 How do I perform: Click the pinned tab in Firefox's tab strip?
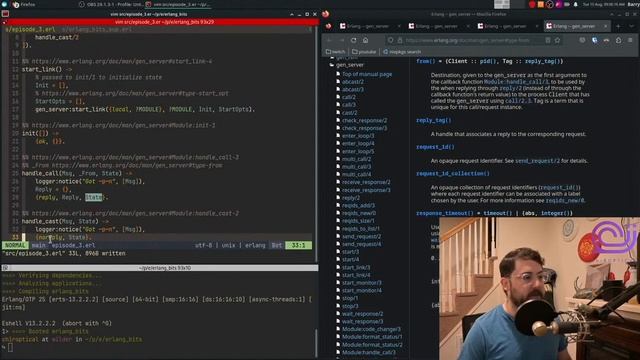pos(329,26)
